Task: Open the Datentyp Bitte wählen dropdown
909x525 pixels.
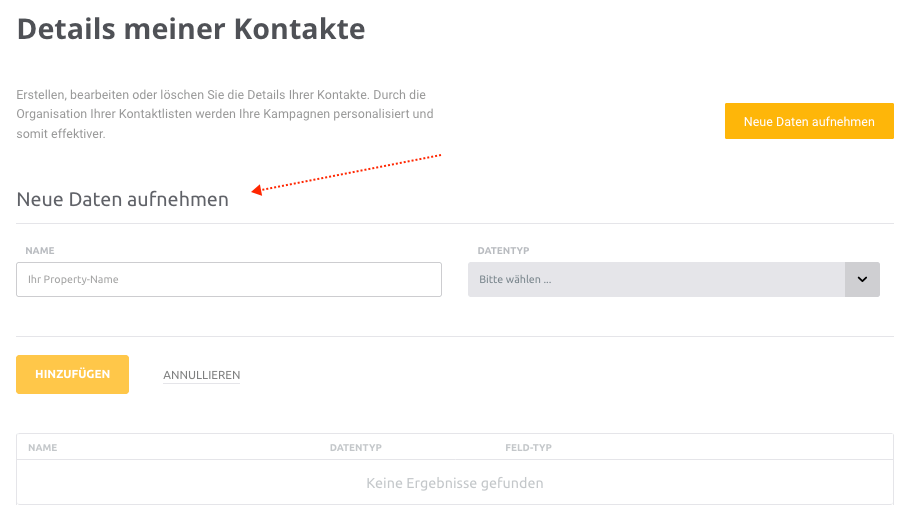Action: [674, 279]
